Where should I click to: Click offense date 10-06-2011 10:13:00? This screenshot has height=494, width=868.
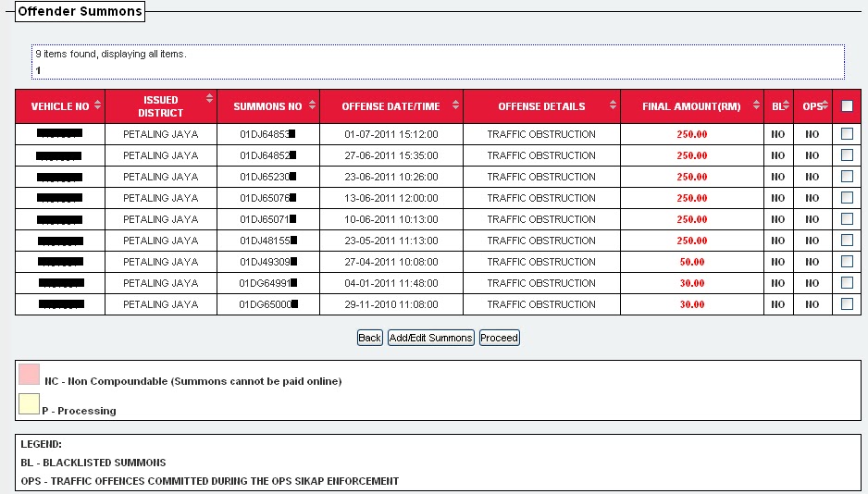click(x=391, y=219)
